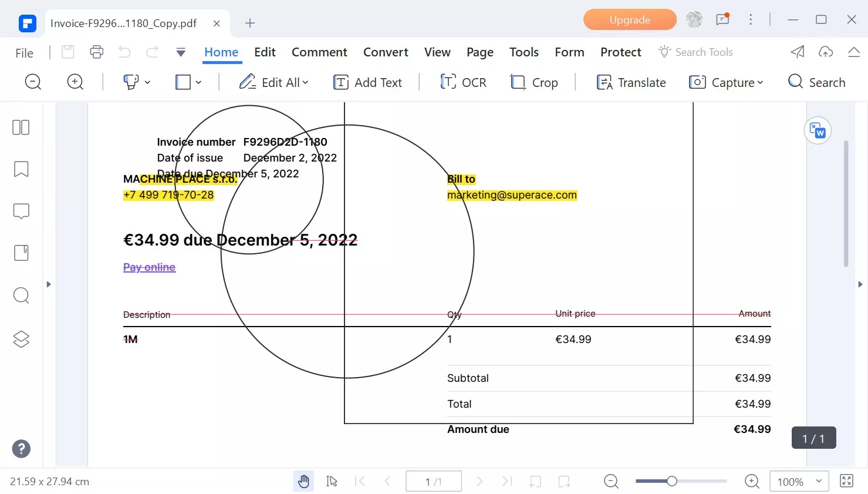Click the user avatar icon
The width and height of the screenshot is (868, 494).
point(694,19)
